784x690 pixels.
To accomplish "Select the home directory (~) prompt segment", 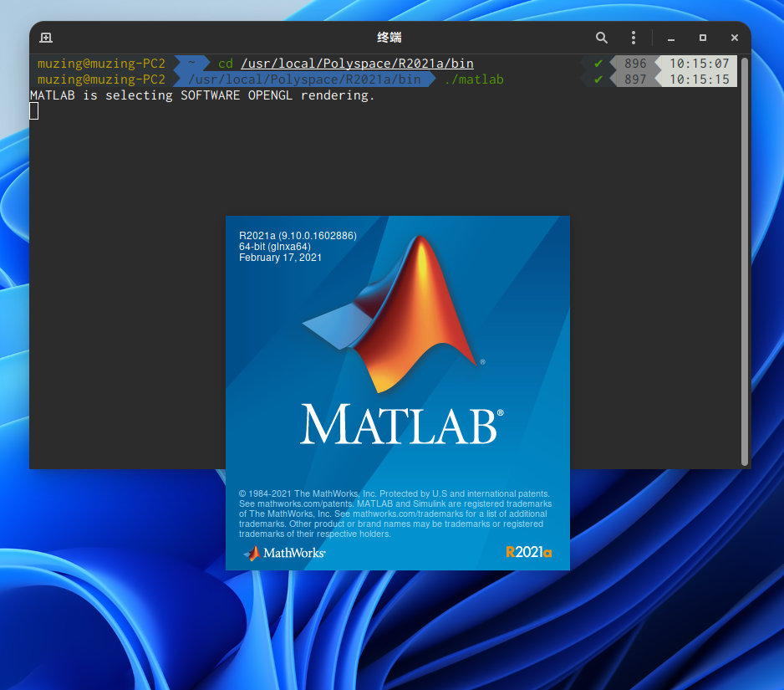I will [x=193, y=64].
